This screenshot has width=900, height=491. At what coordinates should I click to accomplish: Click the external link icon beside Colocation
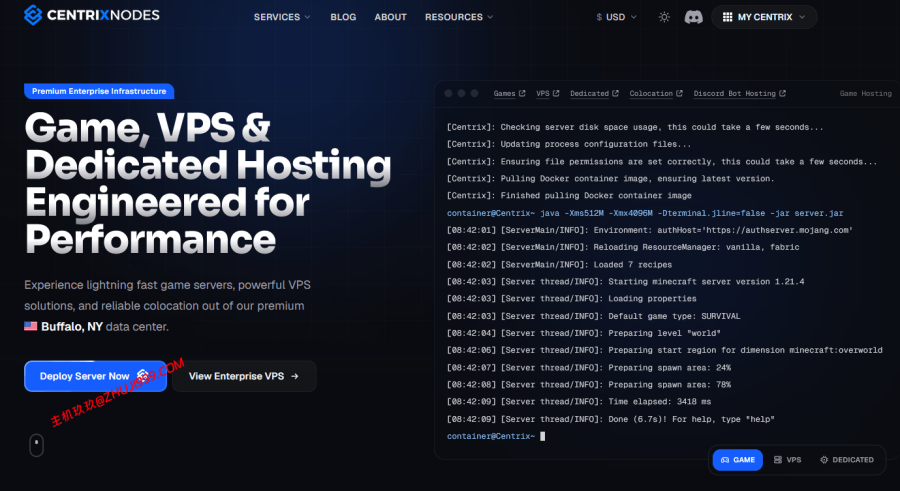pyautogui.click(x=679, y=93)
